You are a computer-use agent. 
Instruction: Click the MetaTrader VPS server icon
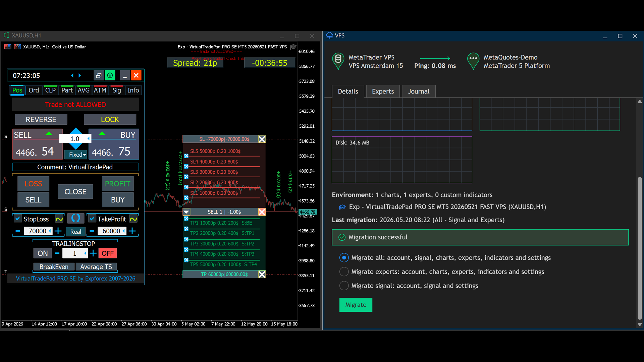(x=338, y=61)
